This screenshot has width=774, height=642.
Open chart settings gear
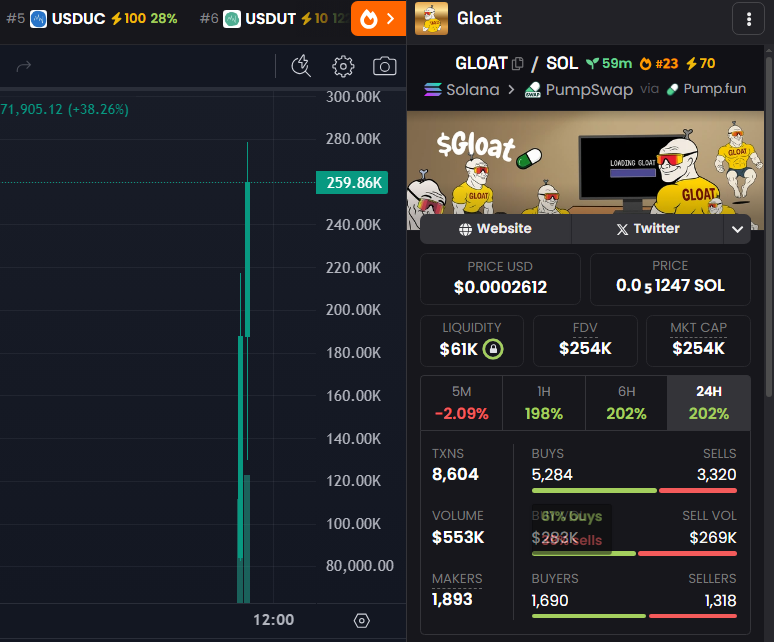(343, 66)
